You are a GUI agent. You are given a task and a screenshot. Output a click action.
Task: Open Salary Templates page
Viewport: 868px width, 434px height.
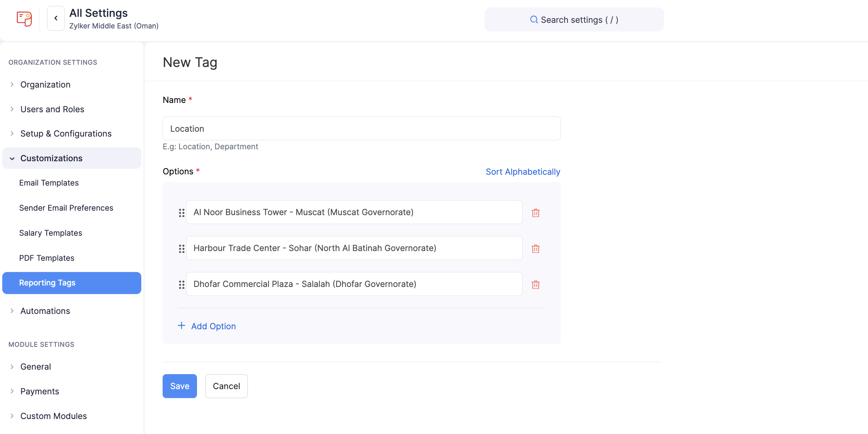click(50, 233)
